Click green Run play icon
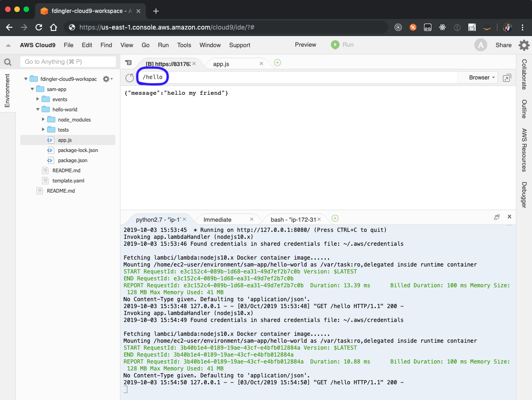 [335, 45]
